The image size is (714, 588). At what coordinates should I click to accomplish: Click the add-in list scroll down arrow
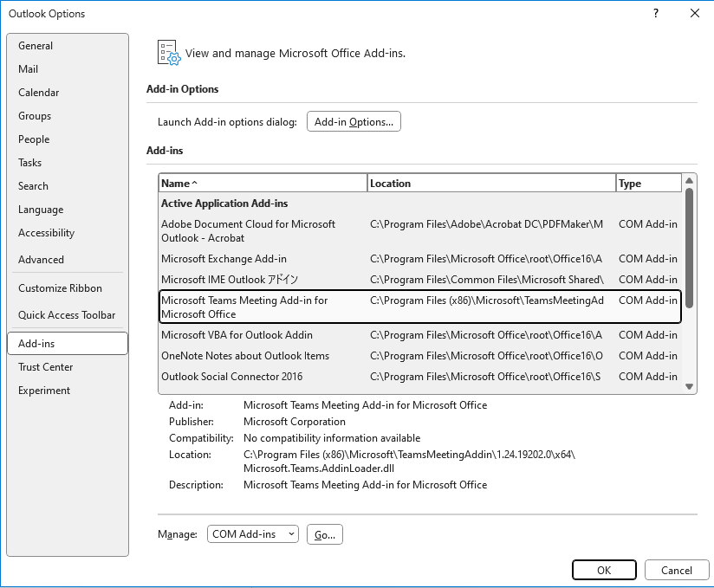(690, 387)
